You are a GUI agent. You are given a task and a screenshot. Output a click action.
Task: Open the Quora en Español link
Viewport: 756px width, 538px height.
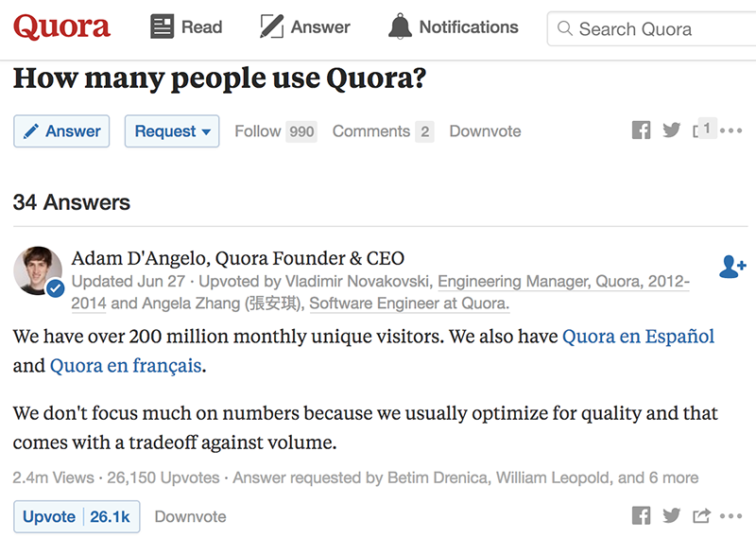tap(638, 336)
